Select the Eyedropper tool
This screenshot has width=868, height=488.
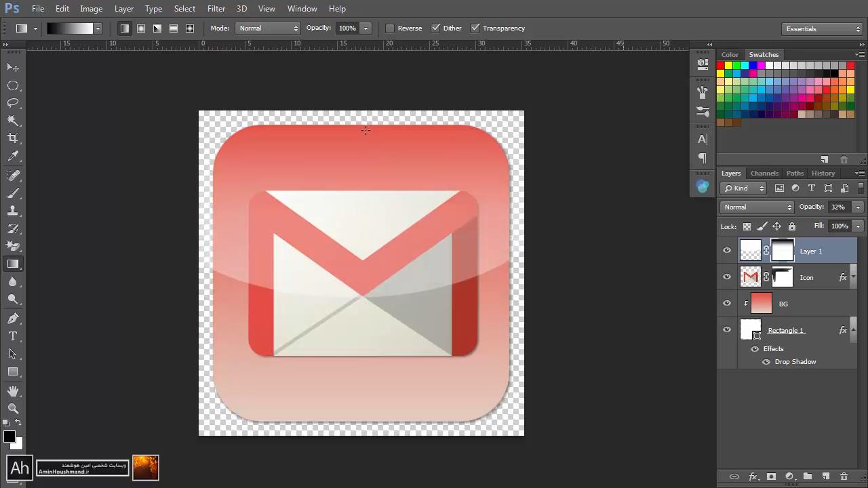pos(13,157)
